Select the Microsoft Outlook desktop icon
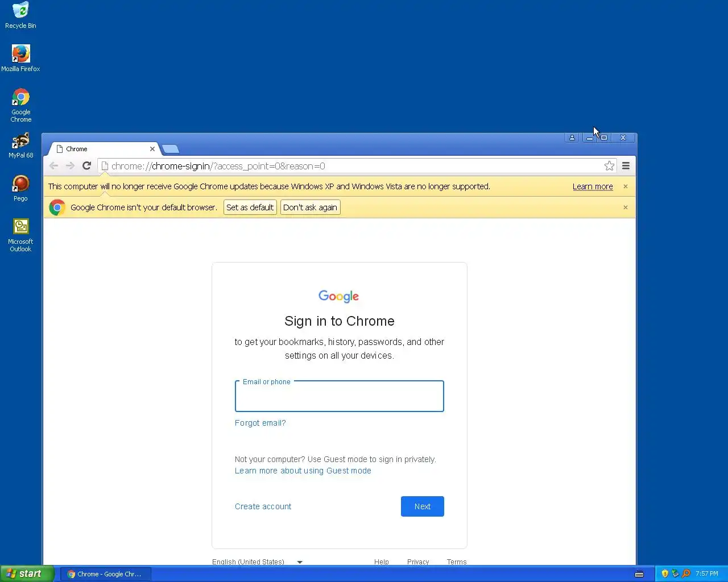The image size is (728, 582). [x=20, y=235]
